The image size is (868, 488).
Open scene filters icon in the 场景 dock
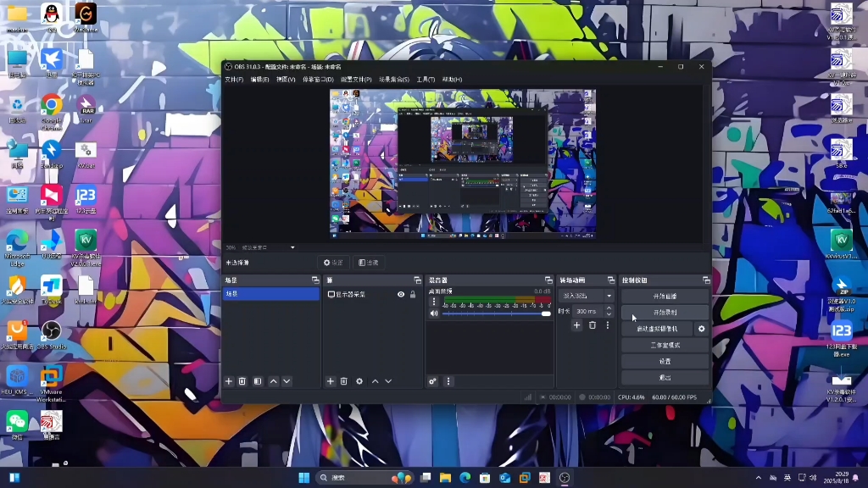258,381
